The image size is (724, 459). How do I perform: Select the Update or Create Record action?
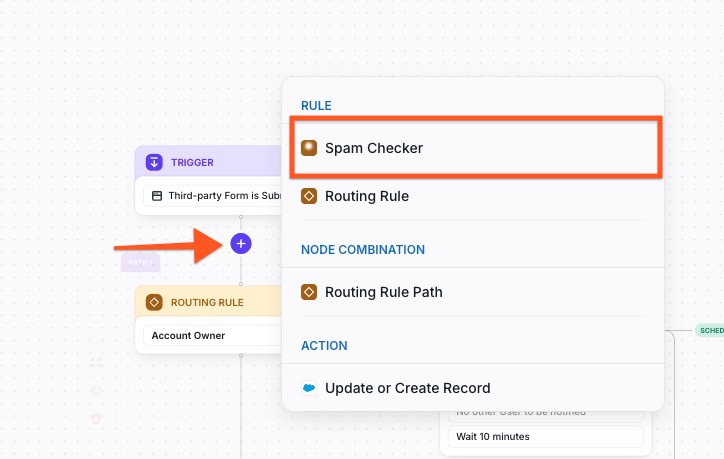[x=407, y=388]
